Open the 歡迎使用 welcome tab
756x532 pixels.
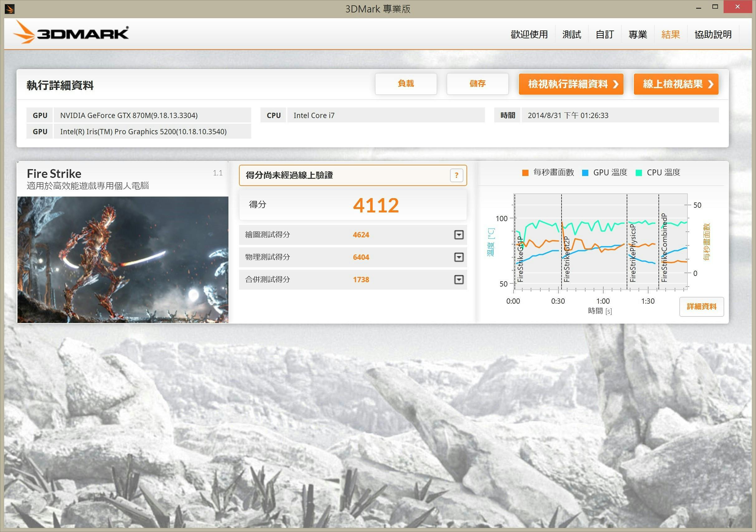coord(529,34)
